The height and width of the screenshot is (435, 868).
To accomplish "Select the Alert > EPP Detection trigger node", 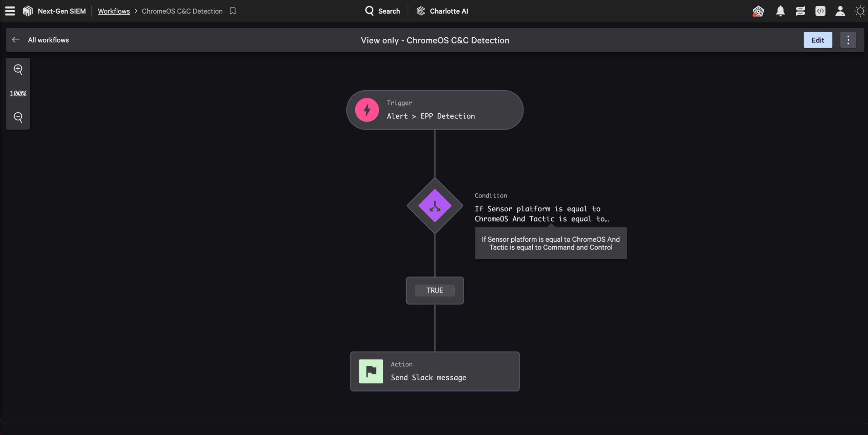I will (x=435, y=110).
